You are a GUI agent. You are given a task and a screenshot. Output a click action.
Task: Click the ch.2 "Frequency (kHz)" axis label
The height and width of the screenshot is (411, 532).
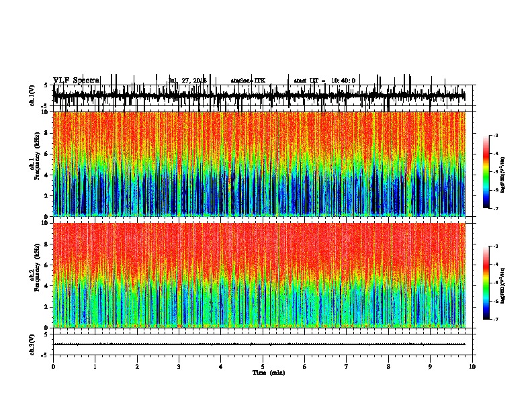38,267
